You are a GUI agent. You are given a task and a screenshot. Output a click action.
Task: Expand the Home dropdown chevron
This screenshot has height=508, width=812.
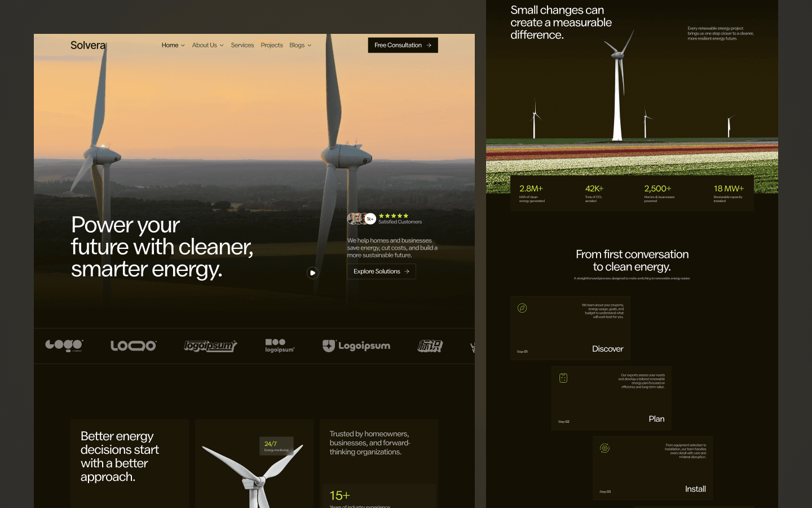(183, 45)
